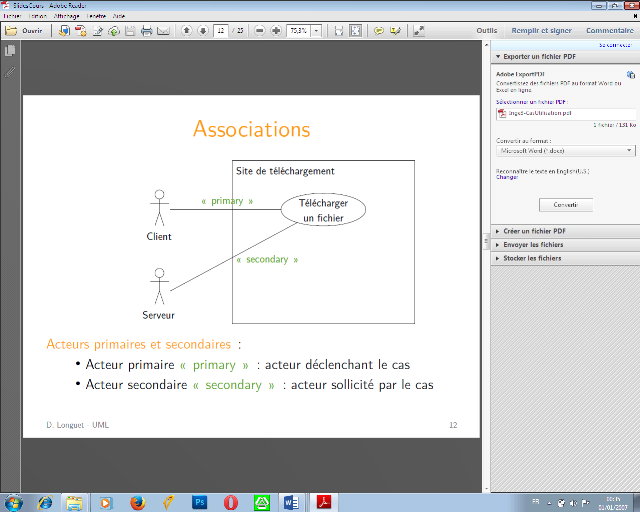Click the print icon in toolbar
Screen dimensions: 640x512
pyautogui.click(x=146, y=31)
